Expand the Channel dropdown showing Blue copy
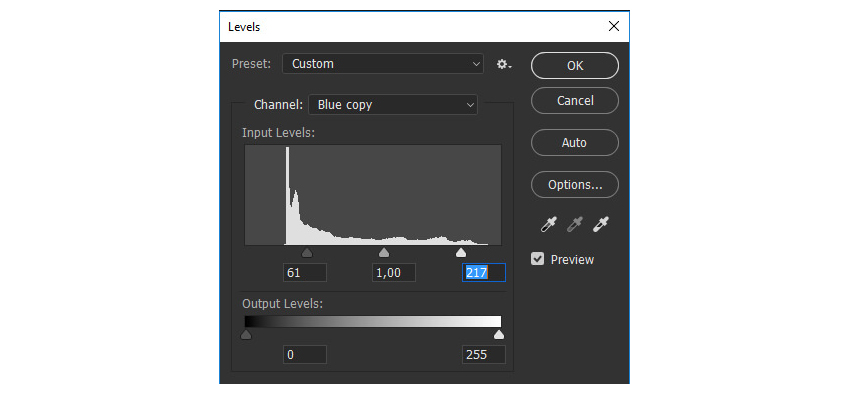Image resolution: width=850 pixels, height=394 pixels. point(393,105)
